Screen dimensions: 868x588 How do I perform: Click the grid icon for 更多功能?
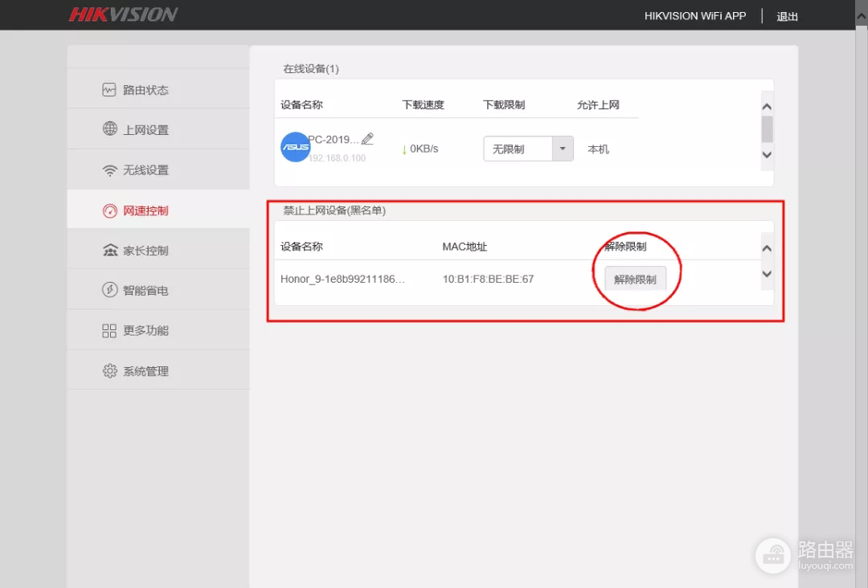point(110,331)
